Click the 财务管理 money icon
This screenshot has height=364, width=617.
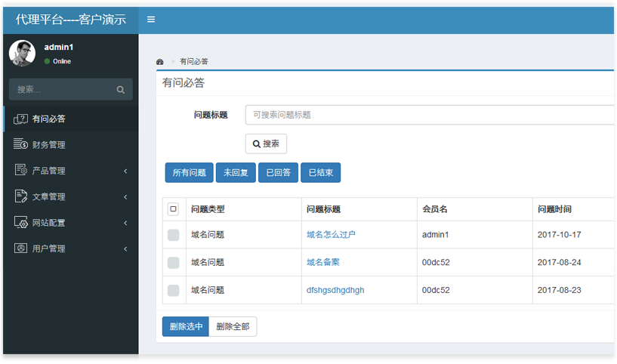coord(20,144)
